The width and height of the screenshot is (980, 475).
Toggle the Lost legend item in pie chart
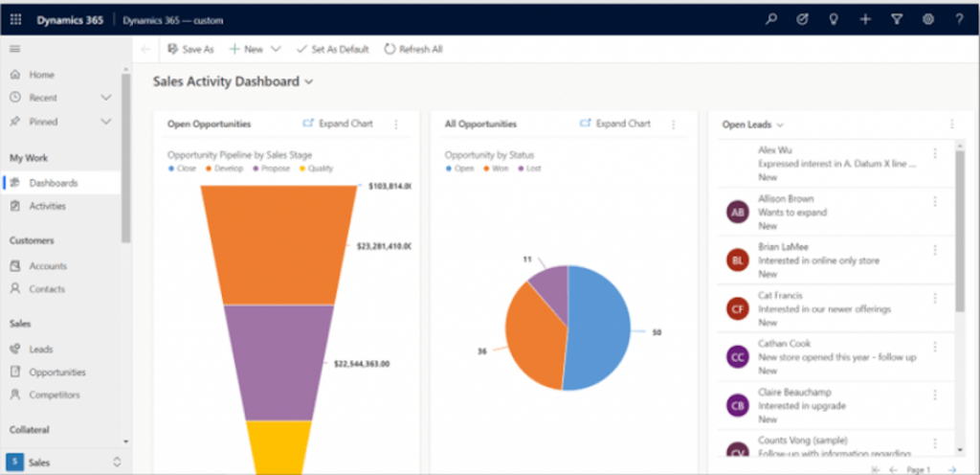[x=532, y=168]
